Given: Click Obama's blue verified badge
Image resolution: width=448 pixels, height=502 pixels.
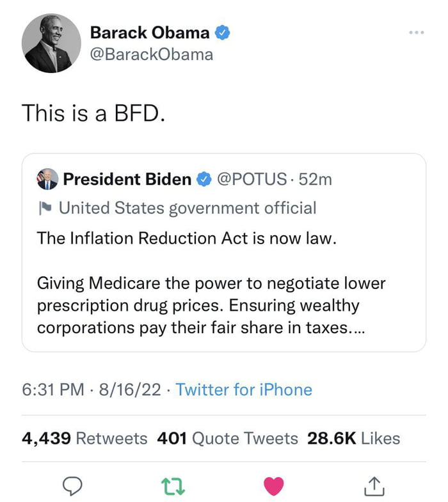Looking at the screenshot, I should click(x=222, y=33).
